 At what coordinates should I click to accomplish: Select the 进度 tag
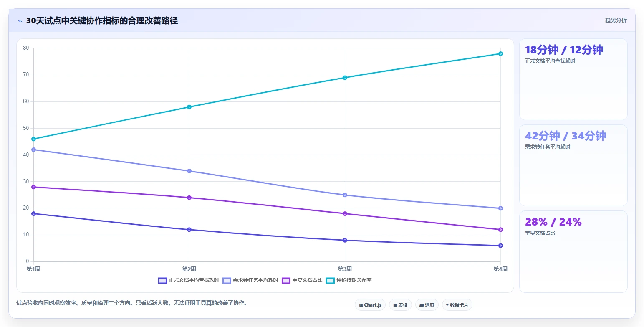[x=427, y=305]
